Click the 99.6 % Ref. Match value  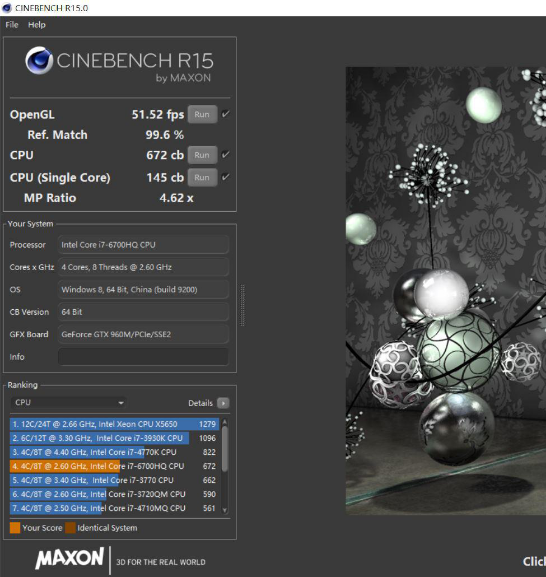[x=164, y=135]
